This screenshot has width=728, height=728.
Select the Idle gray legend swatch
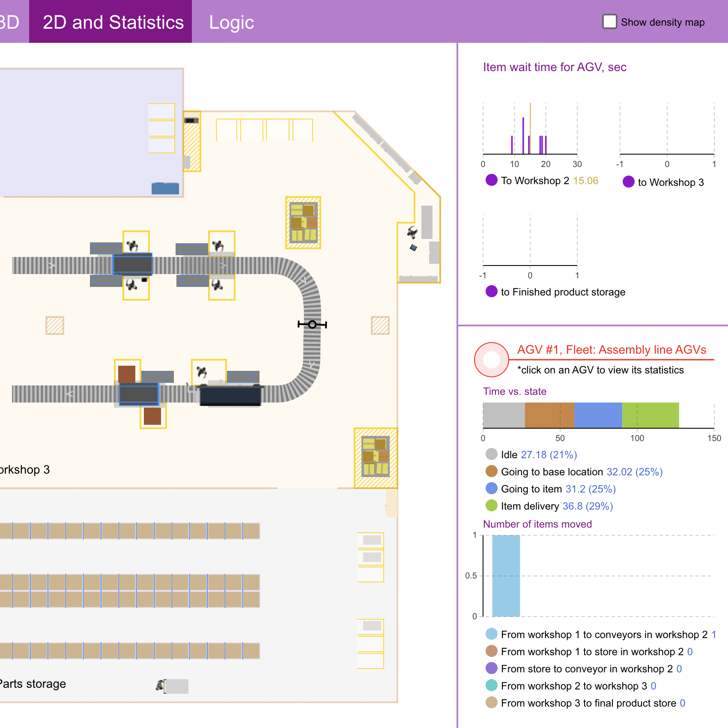(x=491, y=454)
